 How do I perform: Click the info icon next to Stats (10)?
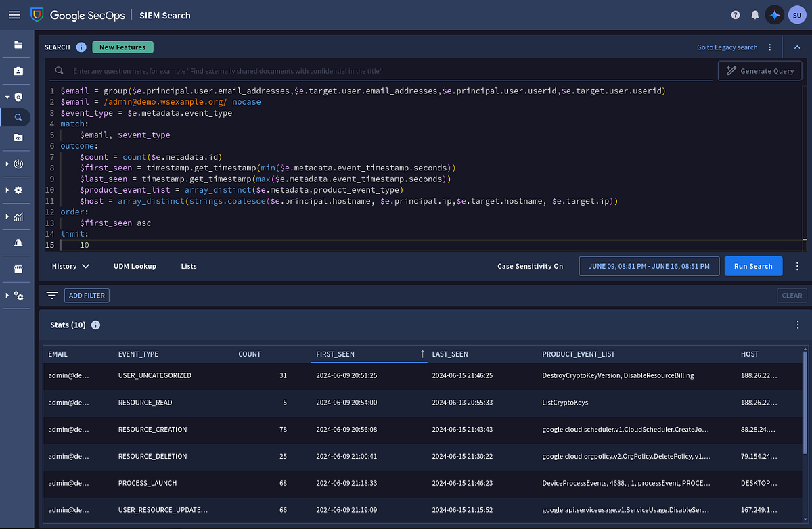pyautogui.click(x=95, y=325)
